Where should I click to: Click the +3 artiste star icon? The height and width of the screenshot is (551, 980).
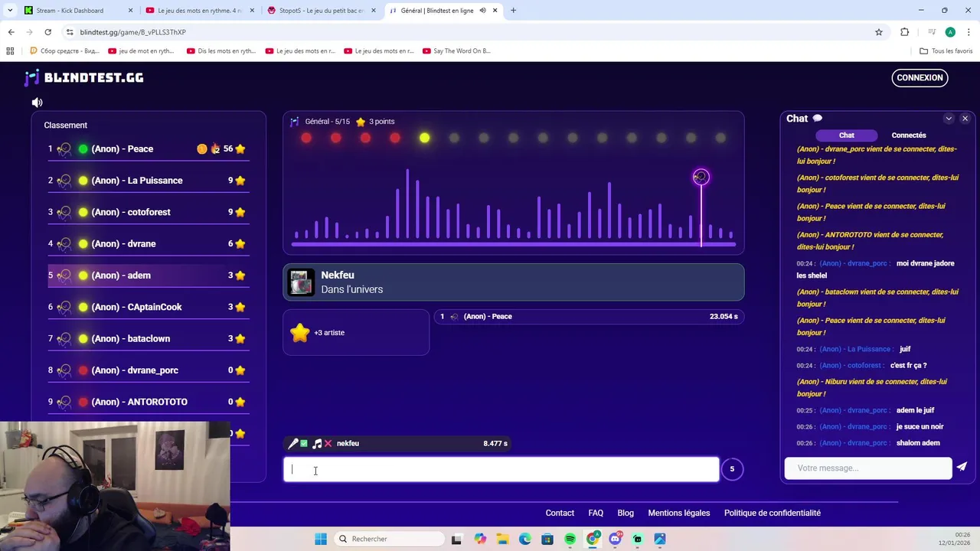(299, 332)
